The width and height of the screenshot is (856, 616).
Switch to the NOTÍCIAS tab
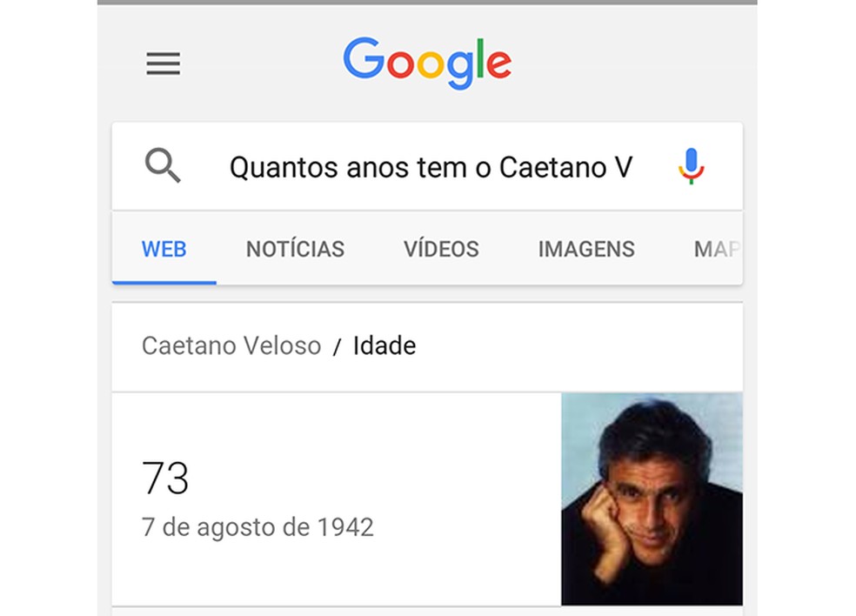click(x=295, y=249)
